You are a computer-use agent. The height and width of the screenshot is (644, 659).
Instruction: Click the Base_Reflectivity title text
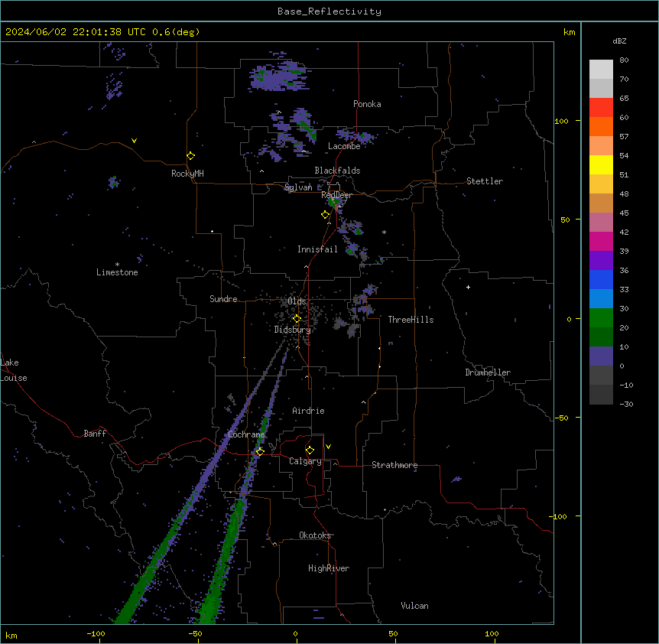point(329,11)
